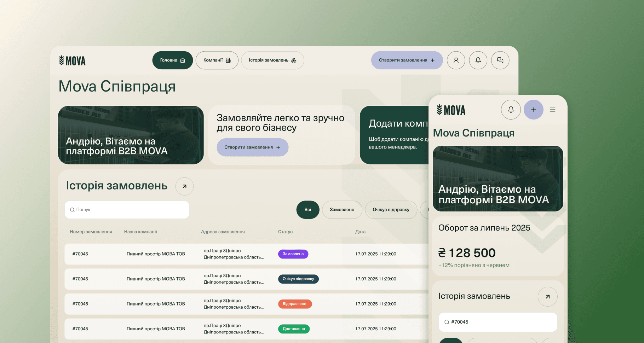
Task: Enable the Очікує відправку filter
Action: (x=391, y=210)
